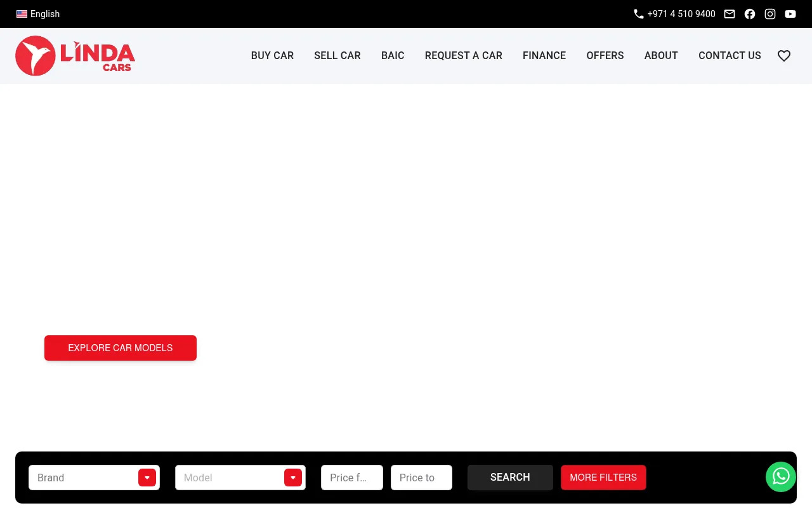Open the About page

(x=661, y=56)
